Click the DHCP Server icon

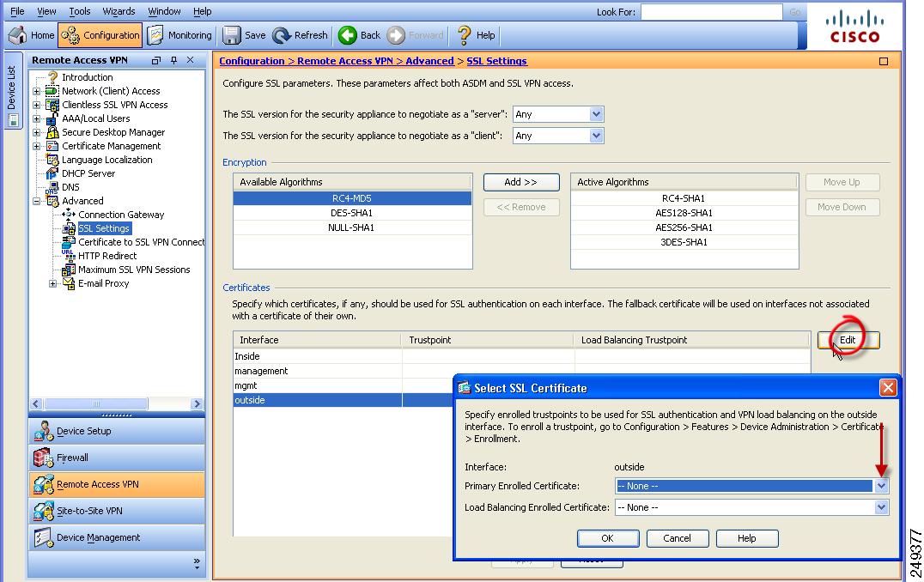52,173
